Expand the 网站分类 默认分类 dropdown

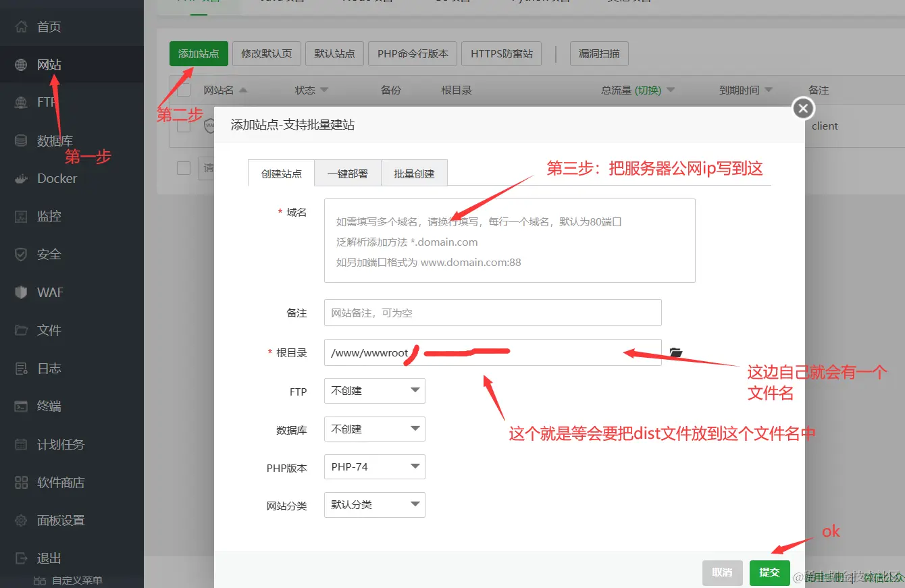tap(375, 505)
